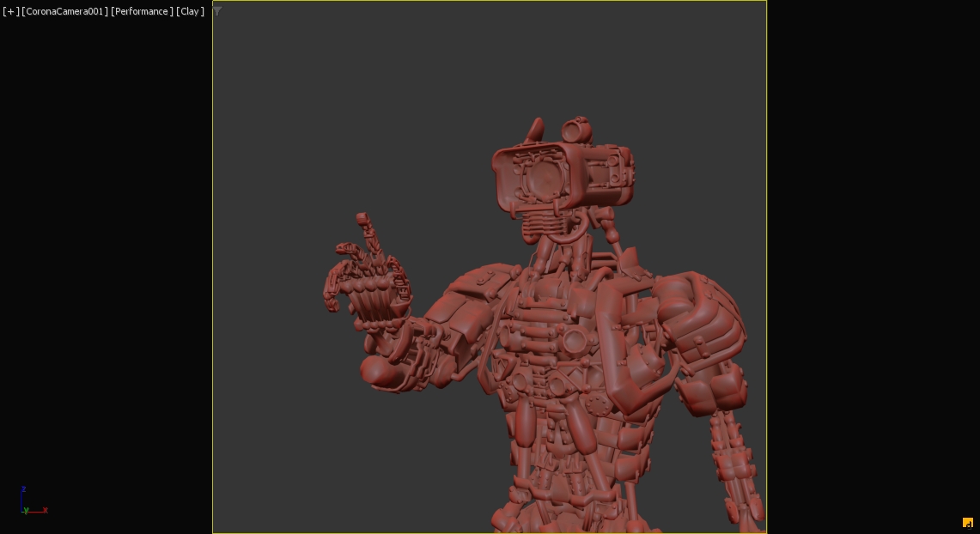Screen dimensions: 980x534
Task: Click the yellow maximize viewport toggle icon
Action: (x=967, y=523)
